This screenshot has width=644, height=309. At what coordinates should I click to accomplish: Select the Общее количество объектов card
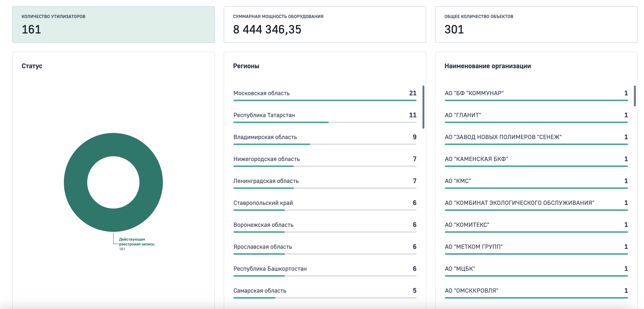pyautogui.click(x=536, y=25)
